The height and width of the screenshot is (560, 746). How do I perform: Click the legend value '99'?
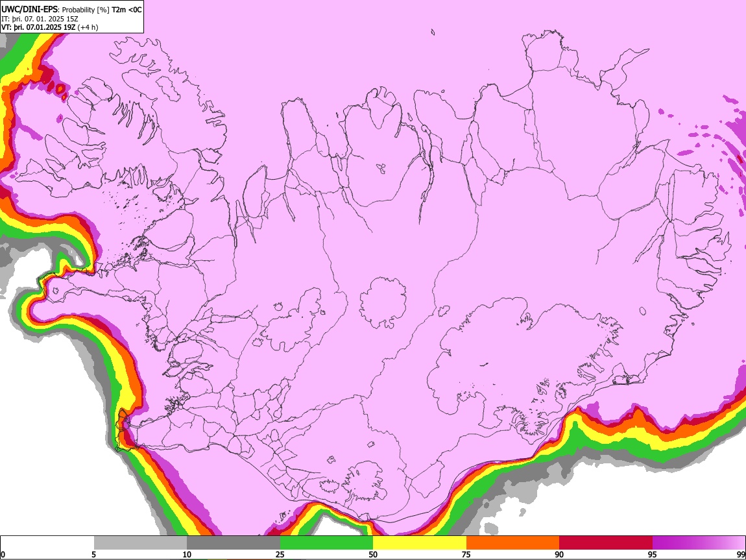coord(740,555)
